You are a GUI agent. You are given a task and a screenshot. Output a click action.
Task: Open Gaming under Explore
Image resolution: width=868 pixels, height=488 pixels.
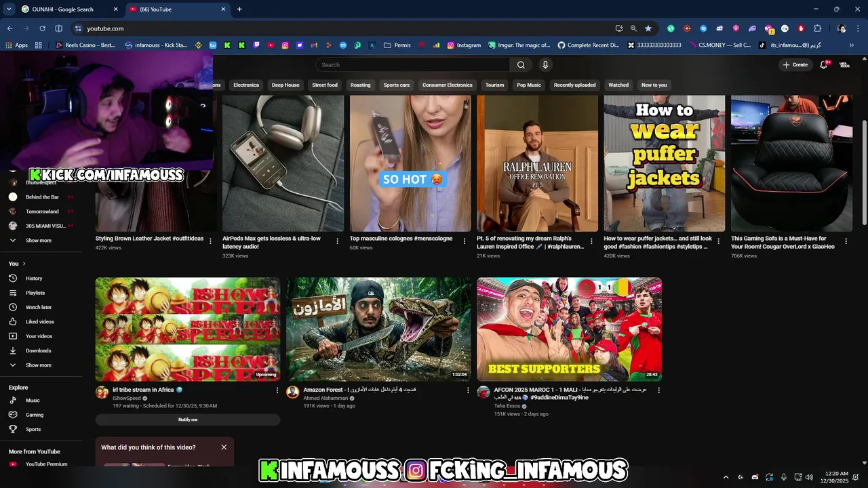[34, 415]
